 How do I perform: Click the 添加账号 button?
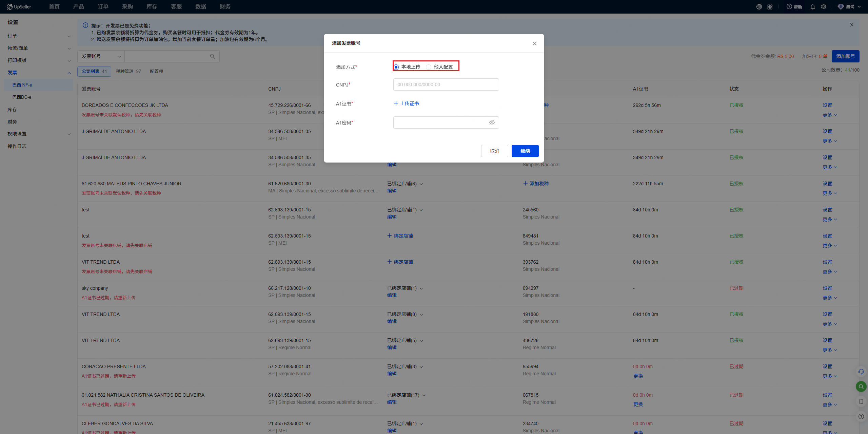point(845,56)
